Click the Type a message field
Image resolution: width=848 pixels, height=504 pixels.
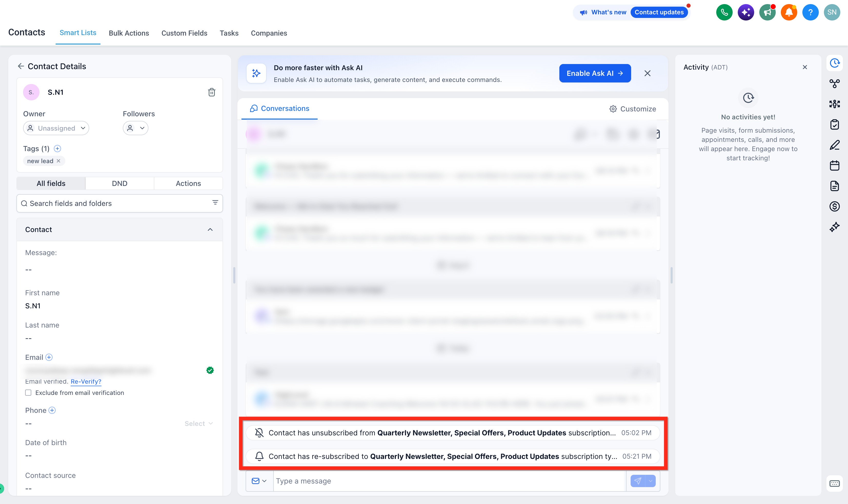(x=449, y=481)
